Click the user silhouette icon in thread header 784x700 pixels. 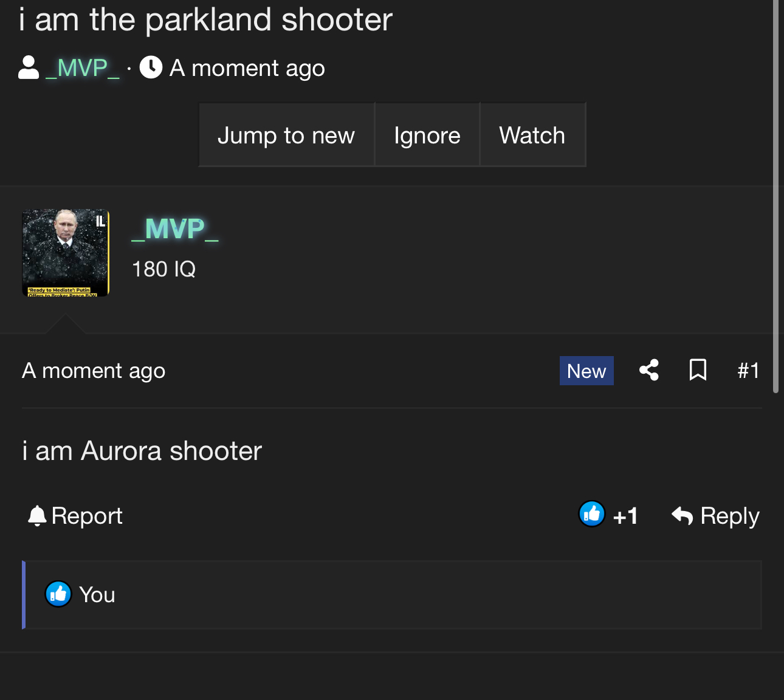[29, 68]
